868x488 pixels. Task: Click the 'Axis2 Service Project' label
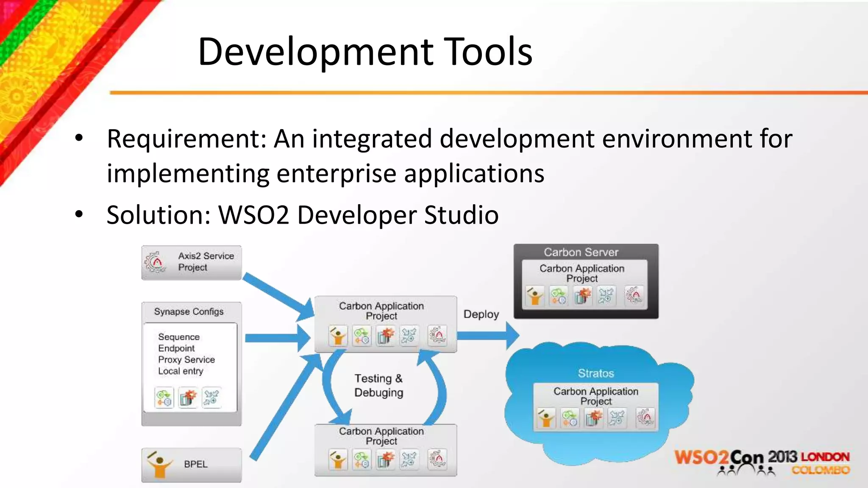point(206,261)
